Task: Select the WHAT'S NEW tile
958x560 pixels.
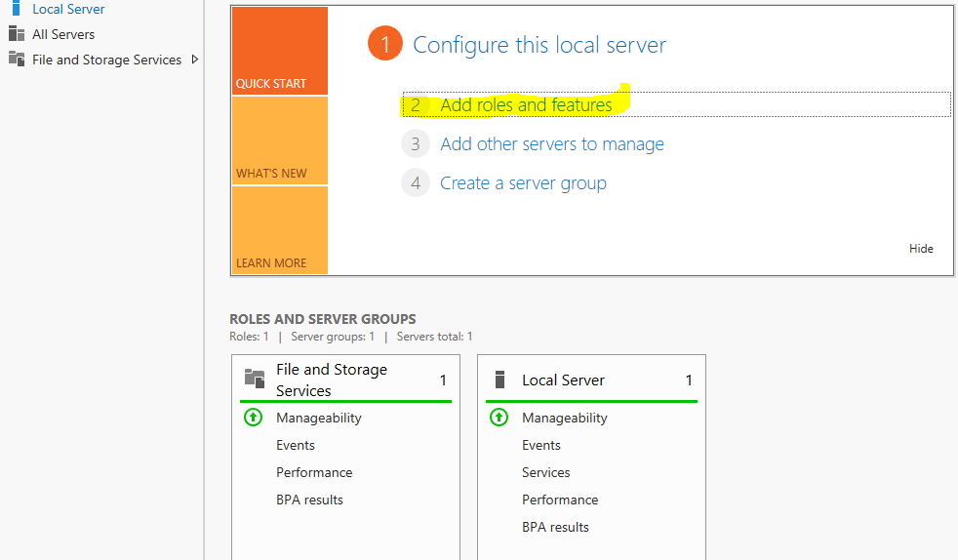Action: [280, 140]
